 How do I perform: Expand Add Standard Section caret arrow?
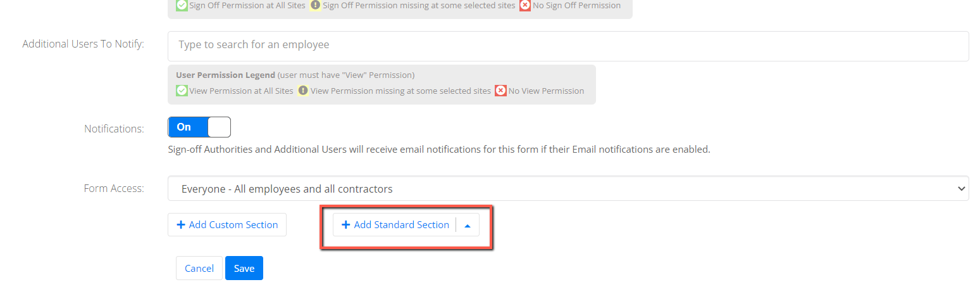(468, 225)
